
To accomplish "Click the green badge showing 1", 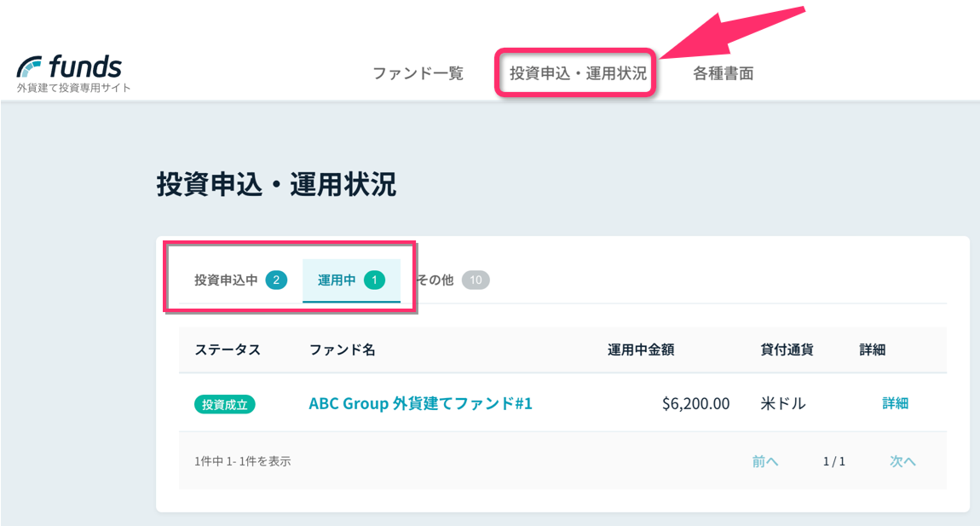I will tap(374, 280).
